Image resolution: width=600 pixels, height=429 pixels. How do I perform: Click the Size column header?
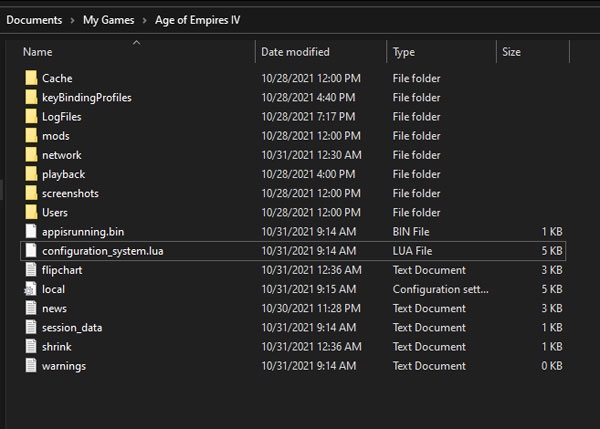(511, 52)
